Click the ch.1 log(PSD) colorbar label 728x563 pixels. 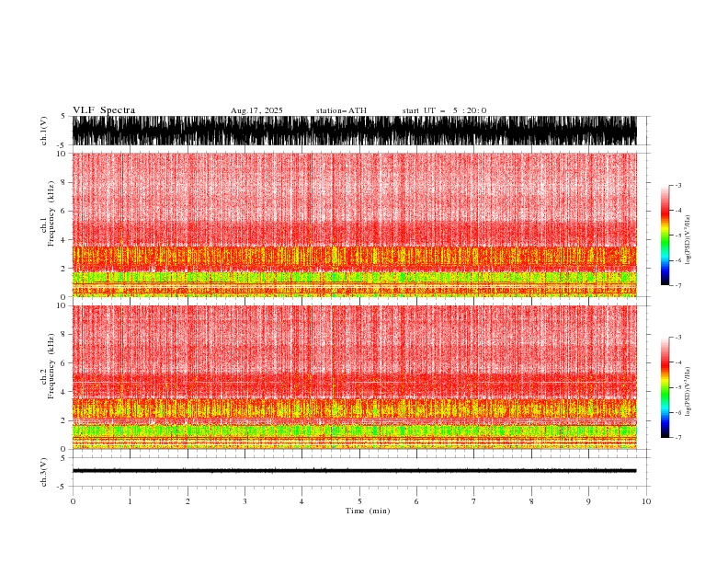(688, 240)
